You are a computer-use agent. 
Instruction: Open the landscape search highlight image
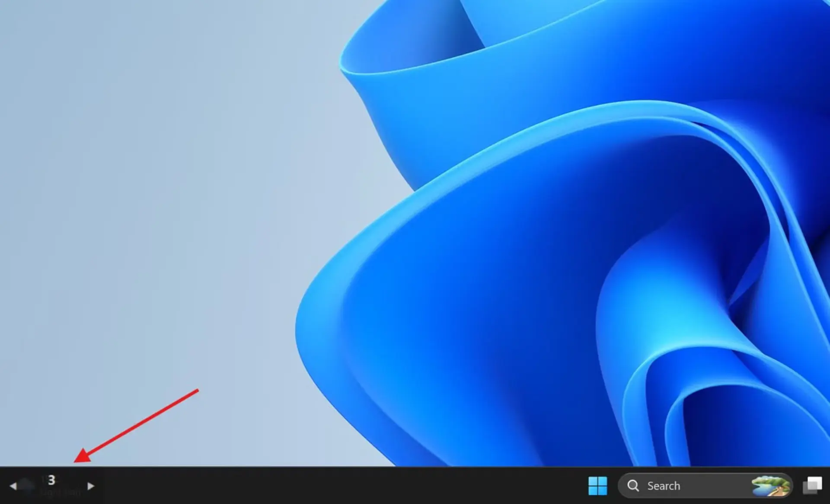[771, 486]
